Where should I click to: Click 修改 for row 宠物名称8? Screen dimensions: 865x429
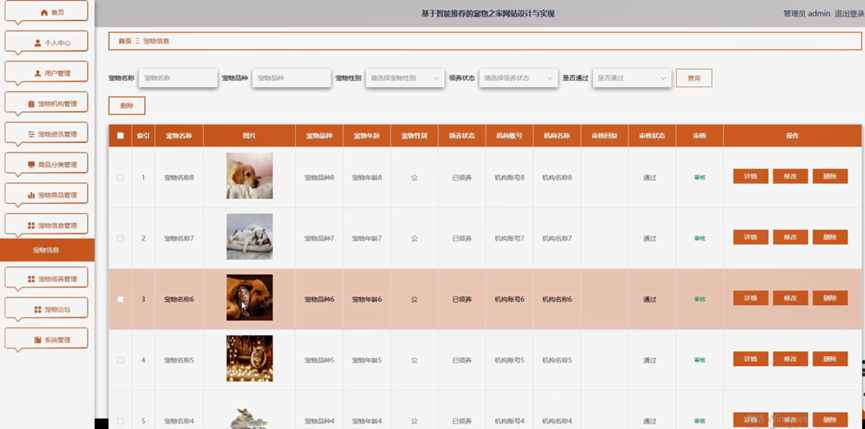pos(790,176)
